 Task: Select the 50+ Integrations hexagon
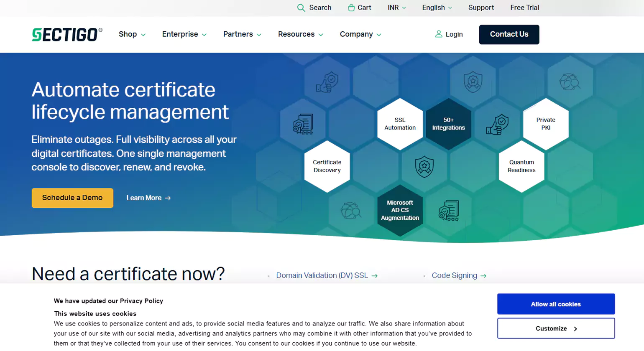coord(448,124)
